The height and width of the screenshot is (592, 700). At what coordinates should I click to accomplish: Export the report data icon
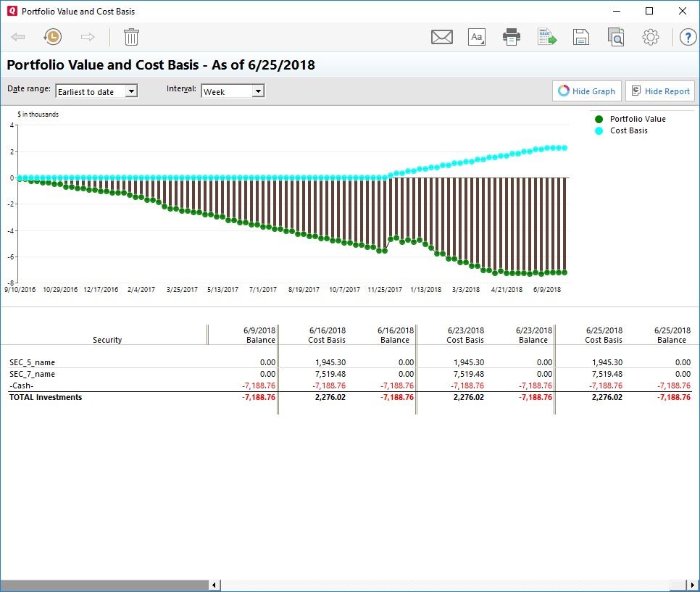click(x=546, y=37)
